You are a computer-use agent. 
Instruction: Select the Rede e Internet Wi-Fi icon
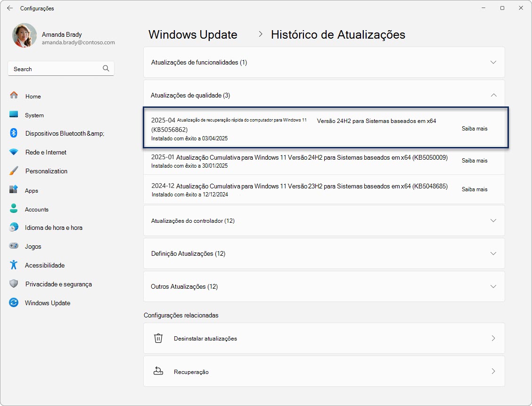point(14,152)
